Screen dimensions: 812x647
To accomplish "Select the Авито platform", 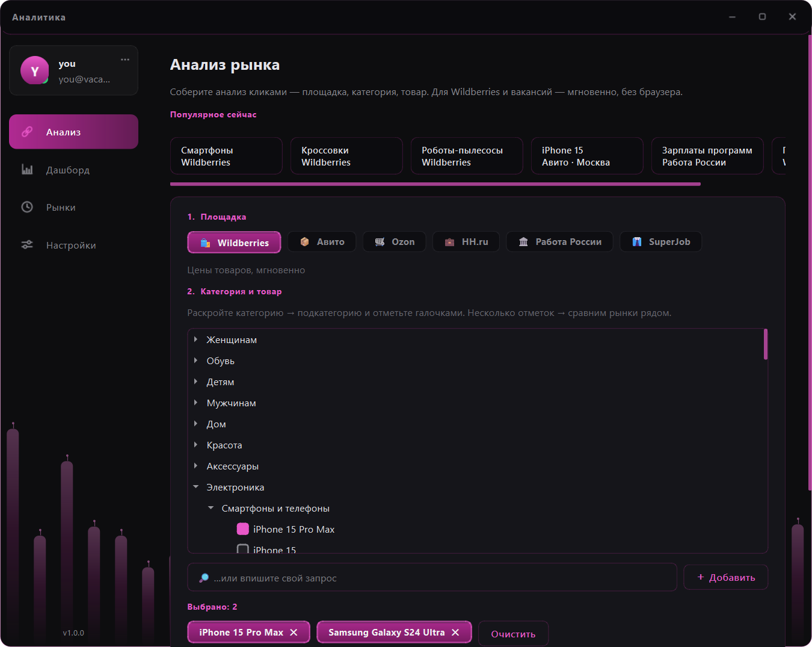I will point(322,242).
